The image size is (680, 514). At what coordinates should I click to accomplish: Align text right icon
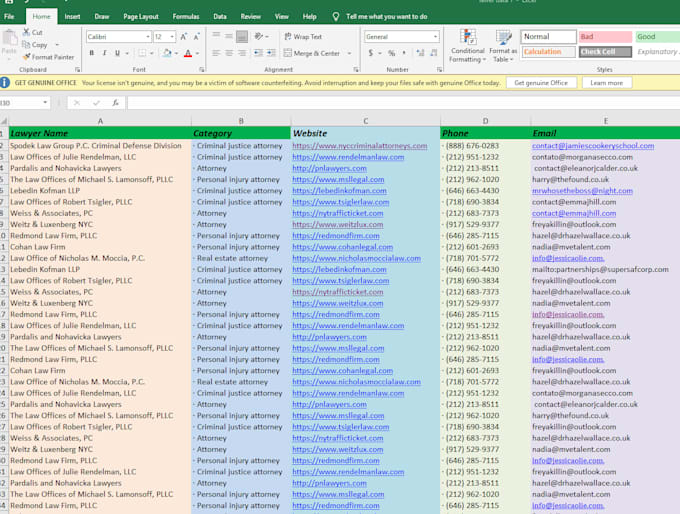pos(242,53)
